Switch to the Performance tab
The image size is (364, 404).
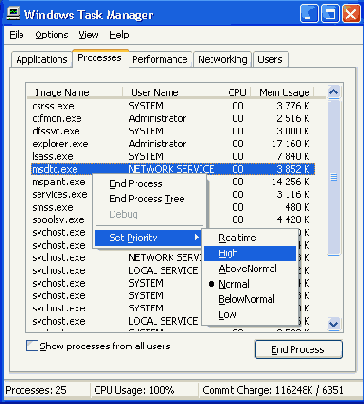(x=160, y=60)
